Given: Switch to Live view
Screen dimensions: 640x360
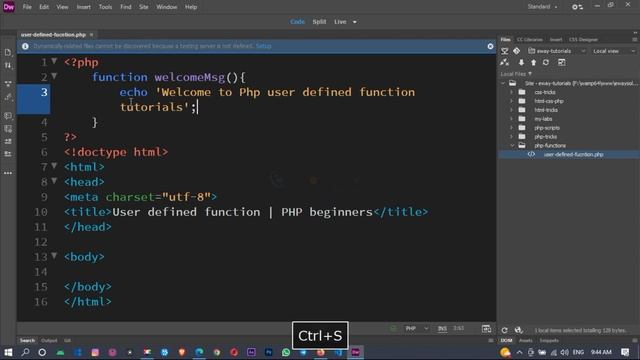Looking at the screenshot, I should click(x=340, y=22).
